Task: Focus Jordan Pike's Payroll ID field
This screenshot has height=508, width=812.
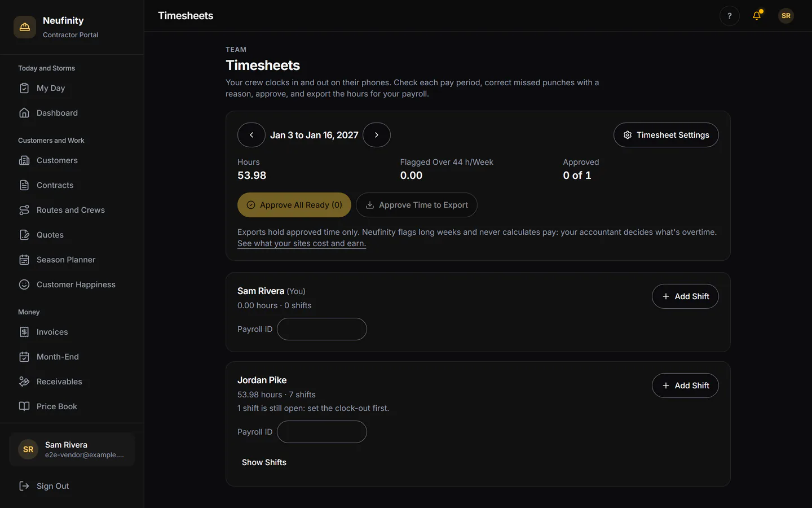Action: point(322,432)
